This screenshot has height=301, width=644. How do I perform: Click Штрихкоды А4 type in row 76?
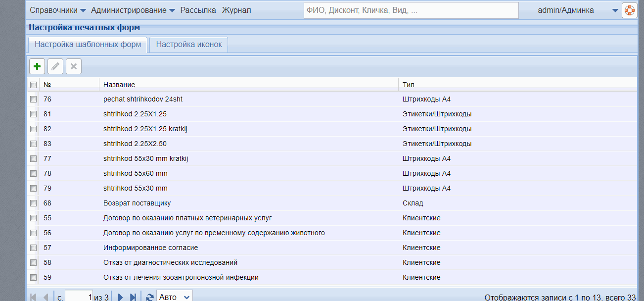pyautogui.click(x=427, y=99)
